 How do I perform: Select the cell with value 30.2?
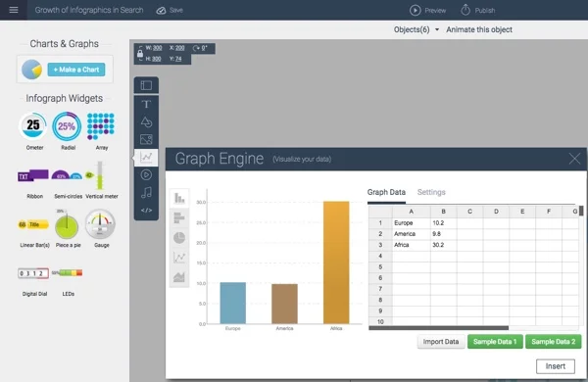point(444,245)
